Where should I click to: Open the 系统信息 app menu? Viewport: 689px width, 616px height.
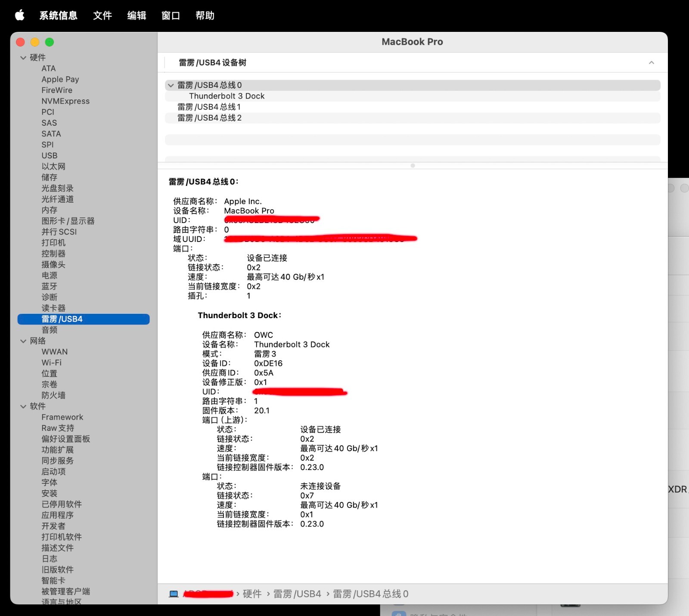click(x=59, y=15)
